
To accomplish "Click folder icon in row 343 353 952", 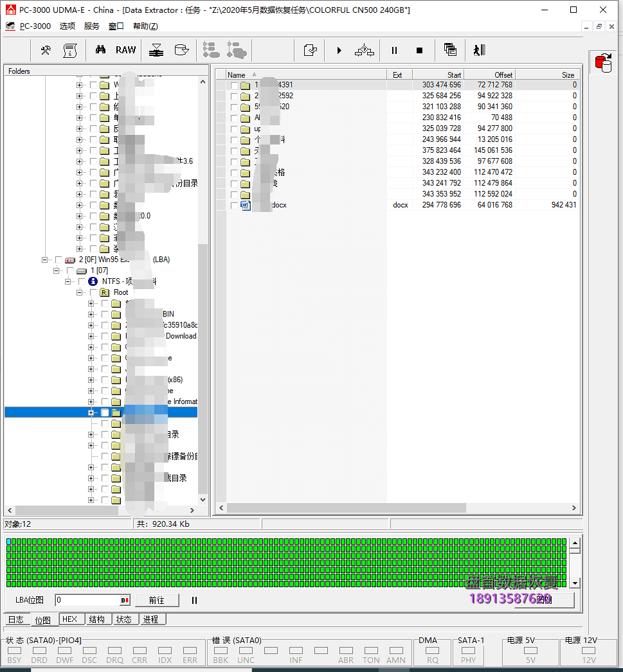I will pyautogui.click(x=245, y=195).
